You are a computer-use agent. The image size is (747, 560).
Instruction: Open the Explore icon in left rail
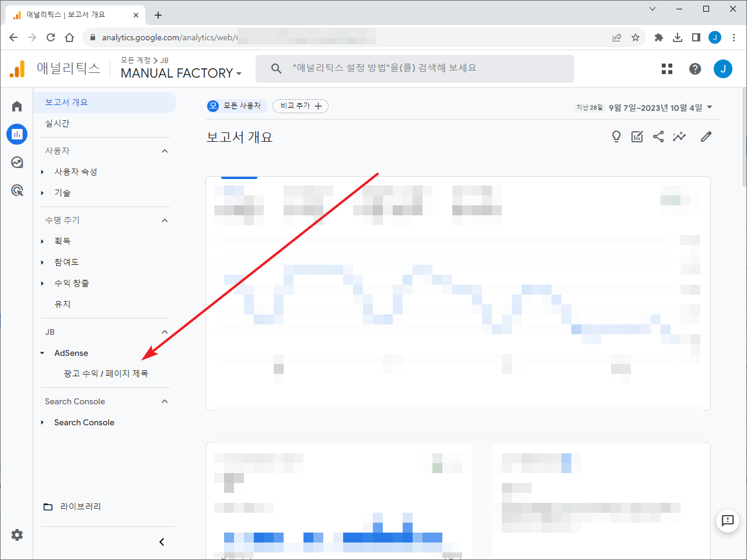point(17,162)
